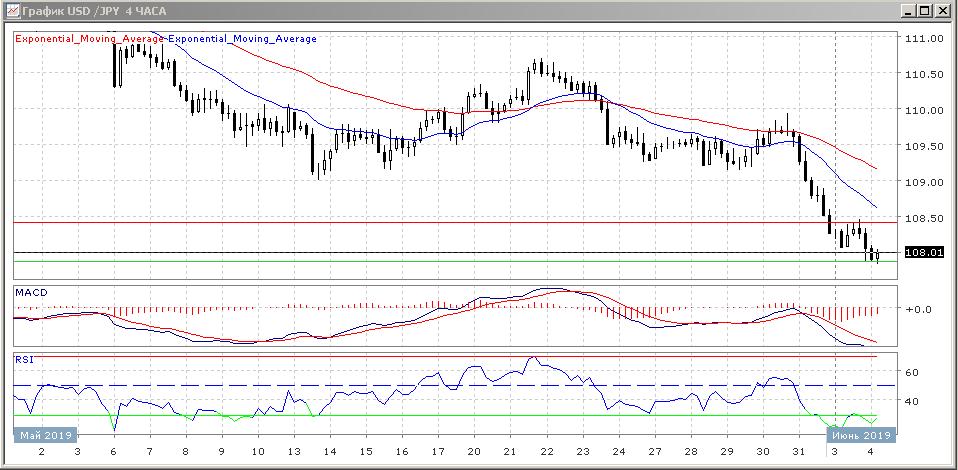Click the current price tag 108.01

point(924,253)
